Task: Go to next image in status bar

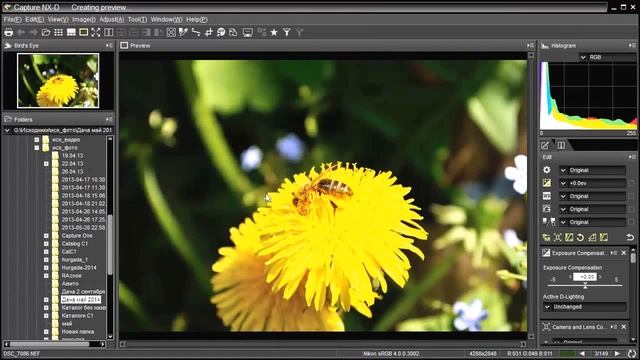Action: [617, 353]
